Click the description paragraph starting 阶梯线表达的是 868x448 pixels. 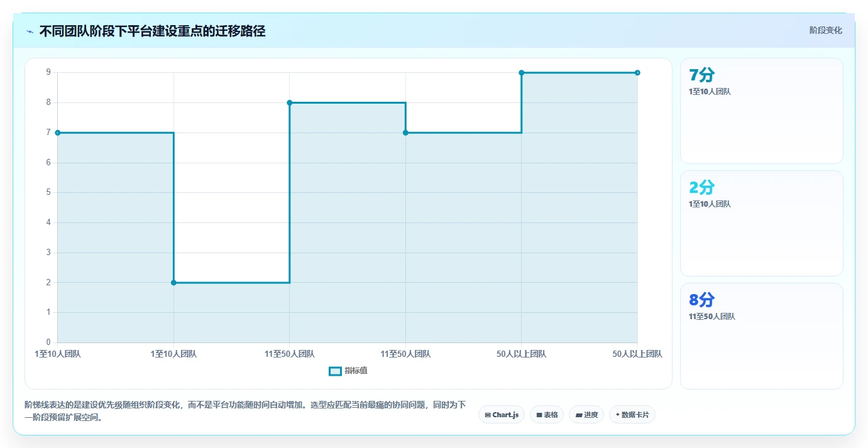click(245, 411)
